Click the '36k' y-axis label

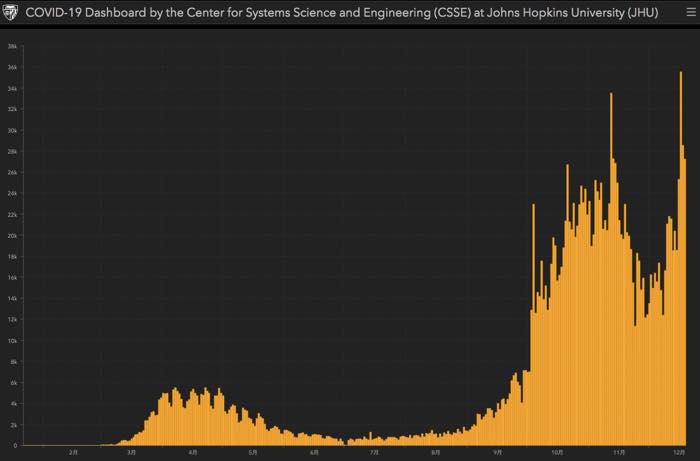tap(12, 67)
